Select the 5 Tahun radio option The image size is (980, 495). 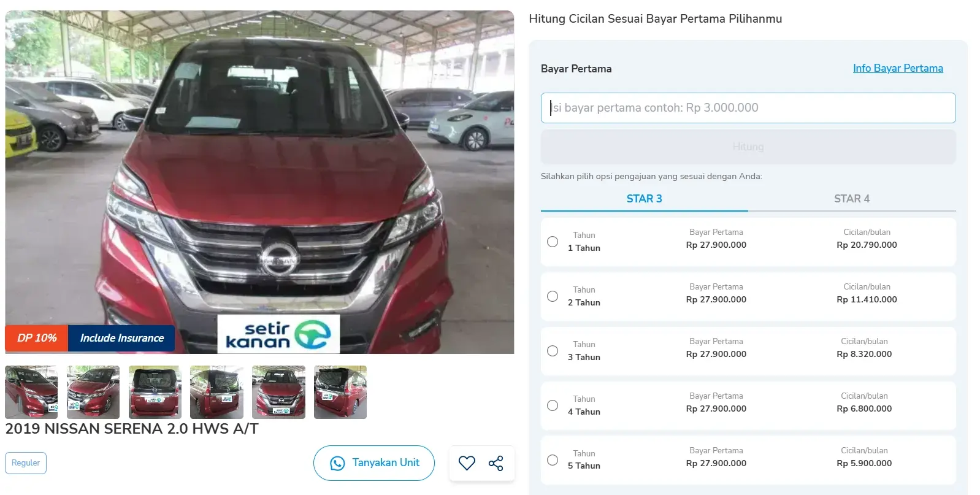coord(553,460)
